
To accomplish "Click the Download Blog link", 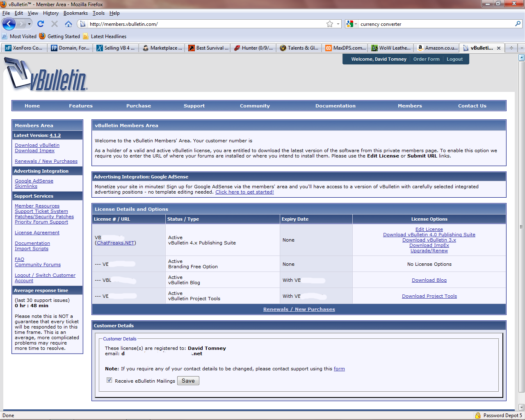I will click(x=429, y=280).
